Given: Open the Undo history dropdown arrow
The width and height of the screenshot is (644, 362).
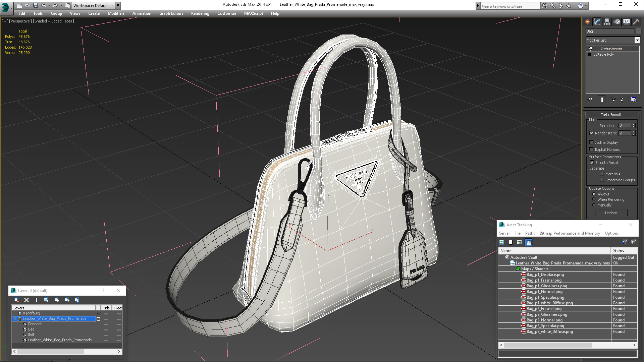Looking at the screenshot, I should [49, 6].
